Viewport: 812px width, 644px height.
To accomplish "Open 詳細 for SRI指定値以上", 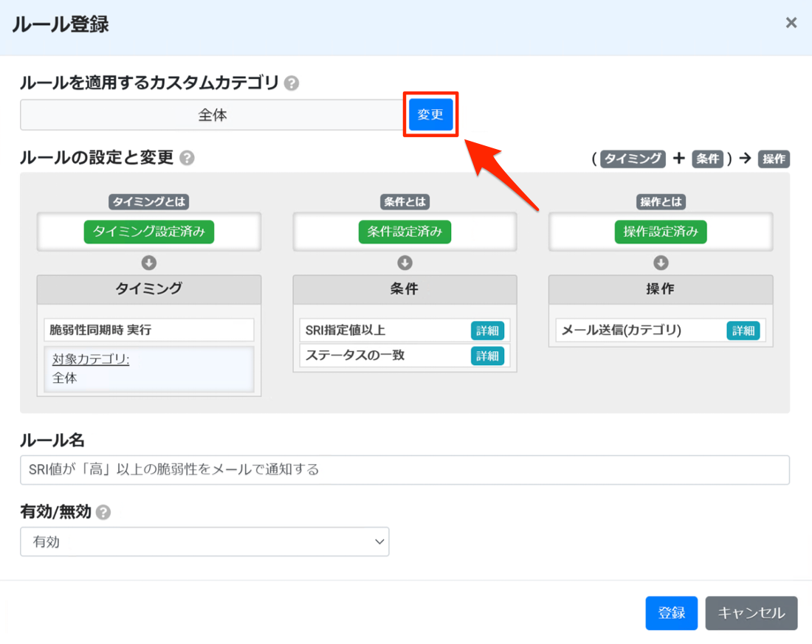I will click(x=486, y=330).
